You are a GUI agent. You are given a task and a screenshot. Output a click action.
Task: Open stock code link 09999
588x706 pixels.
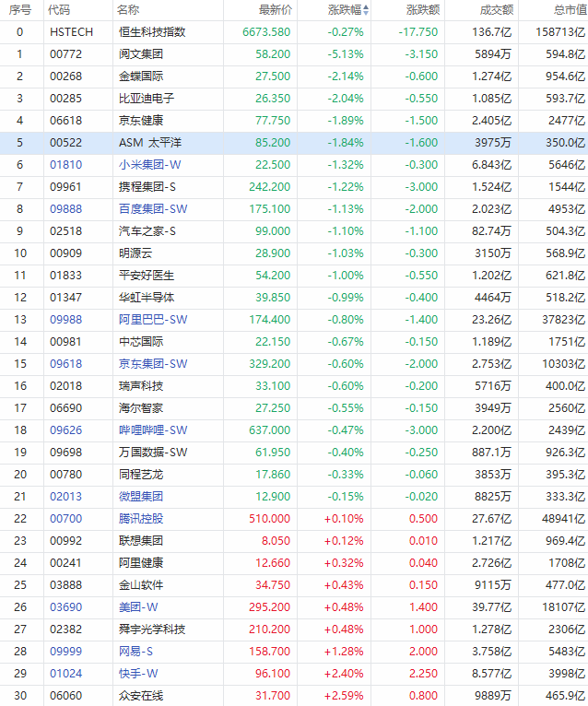point(66,652)
